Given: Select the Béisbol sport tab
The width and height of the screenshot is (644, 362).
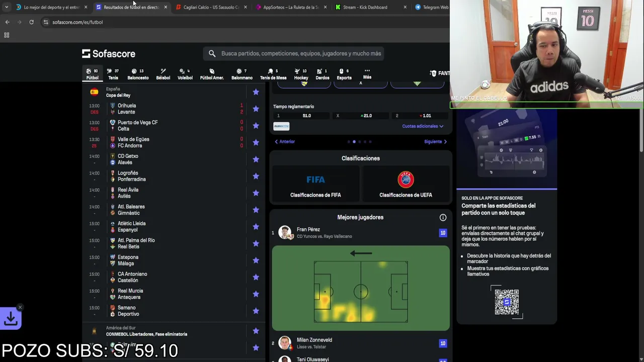Looking at the screenshot, I should coord(163,74).
